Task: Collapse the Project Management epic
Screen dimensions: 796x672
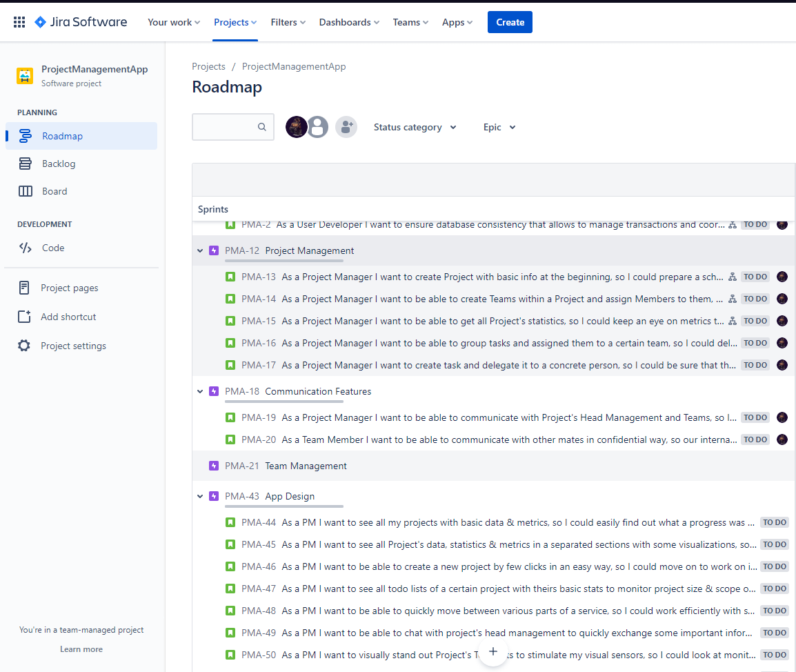Action: coord(199,250)
